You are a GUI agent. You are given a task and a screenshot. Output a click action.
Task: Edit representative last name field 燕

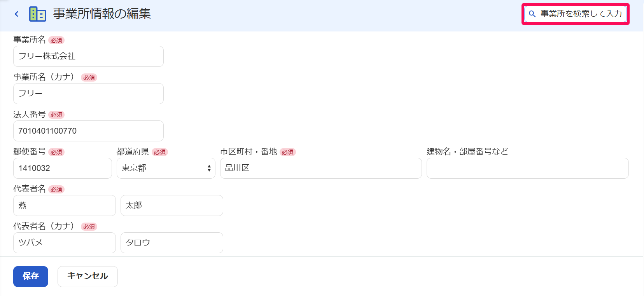pos(65,205)
